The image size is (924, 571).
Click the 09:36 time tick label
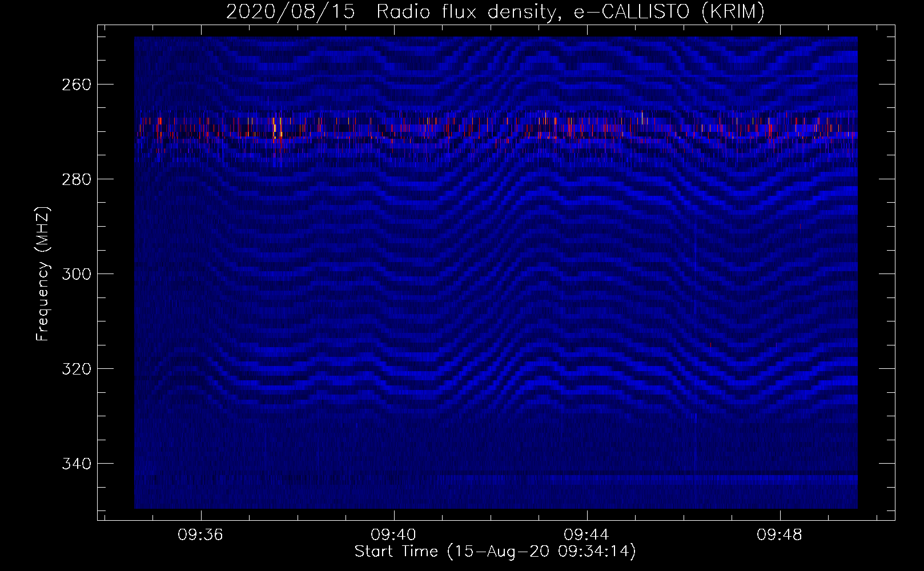[200, 535]
